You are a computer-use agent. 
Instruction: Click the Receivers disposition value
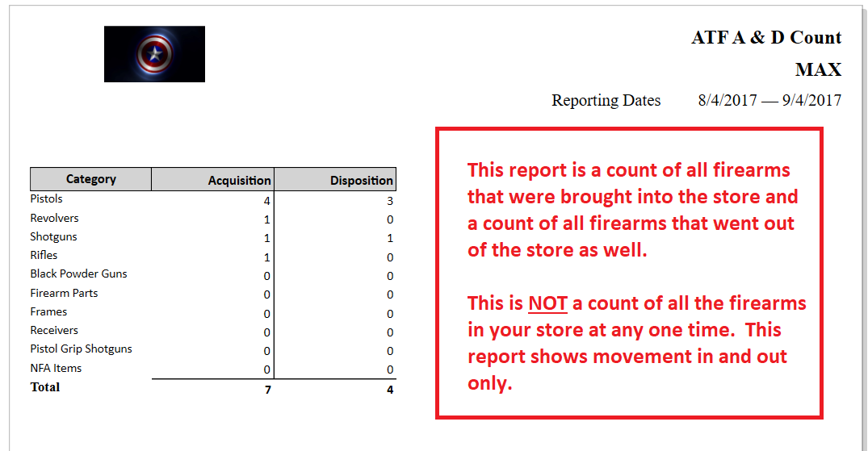[390, 332]
